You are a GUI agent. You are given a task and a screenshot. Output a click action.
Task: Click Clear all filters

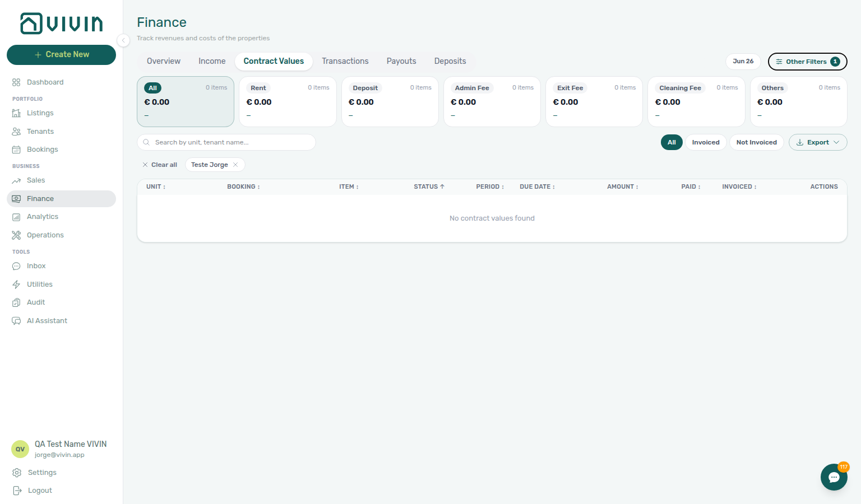coord(160,165)
